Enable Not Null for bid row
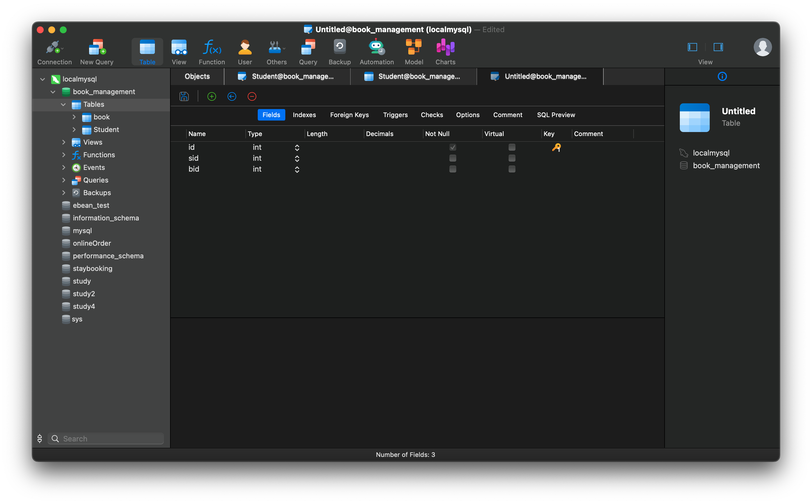The height and width of the screenshot is (504, 812). click(452, 169)
